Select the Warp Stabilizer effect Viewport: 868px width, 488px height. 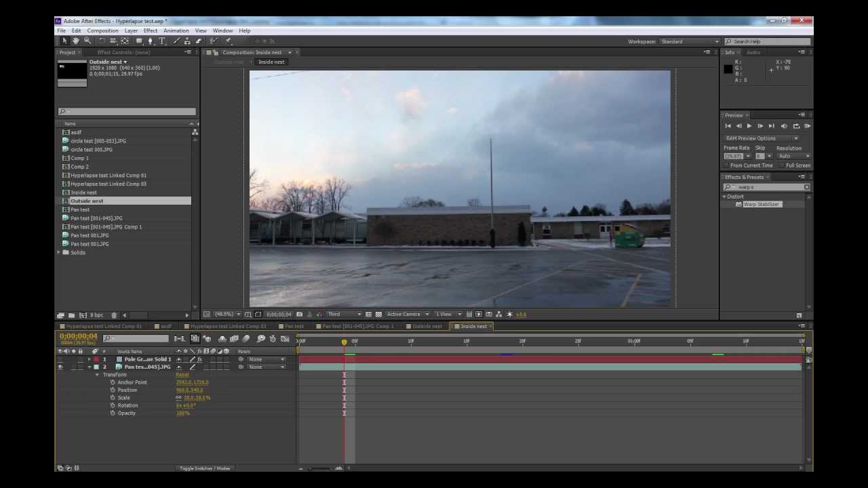[762, 204]
